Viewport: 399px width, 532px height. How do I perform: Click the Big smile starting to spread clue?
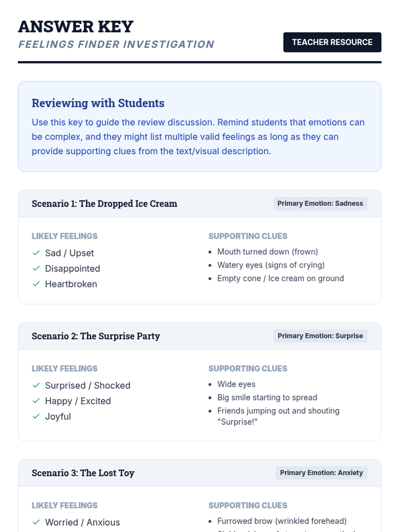click(x=267, y=397)
